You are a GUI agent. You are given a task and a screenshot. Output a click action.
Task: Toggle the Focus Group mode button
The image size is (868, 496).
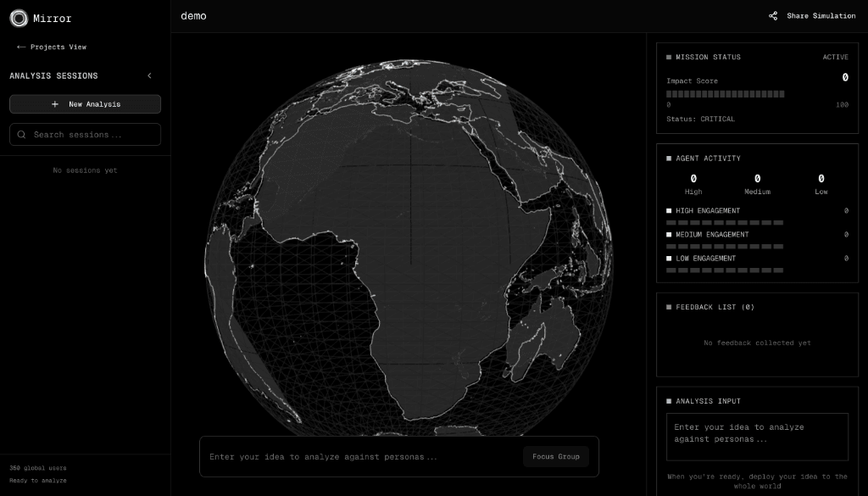555,457
